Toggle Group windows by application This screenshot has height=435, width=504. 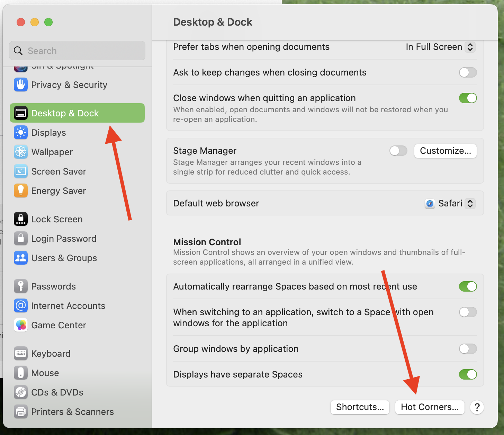click(468, 349)
